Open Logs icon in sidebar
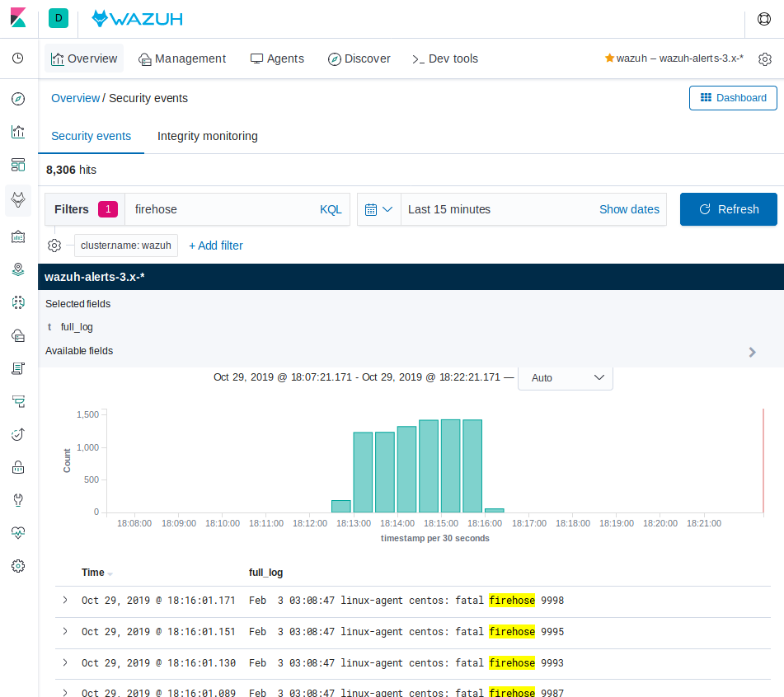 18,368
